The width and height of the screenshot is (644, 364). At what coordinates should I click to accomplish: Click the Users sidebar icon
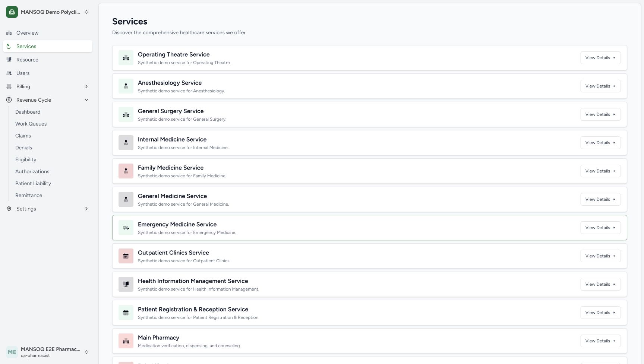(9, 73)
